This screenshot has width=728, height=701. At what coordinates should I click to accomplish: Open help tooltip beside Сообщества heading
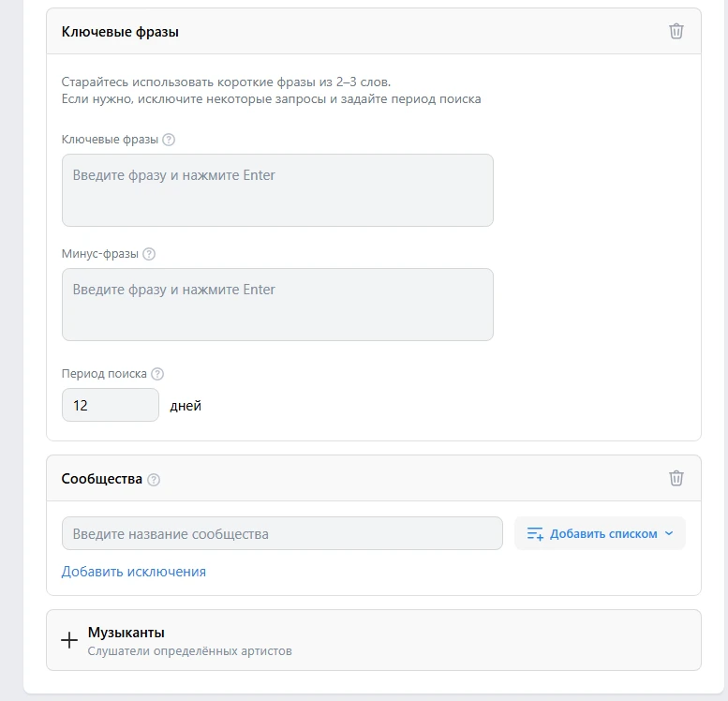154,480
